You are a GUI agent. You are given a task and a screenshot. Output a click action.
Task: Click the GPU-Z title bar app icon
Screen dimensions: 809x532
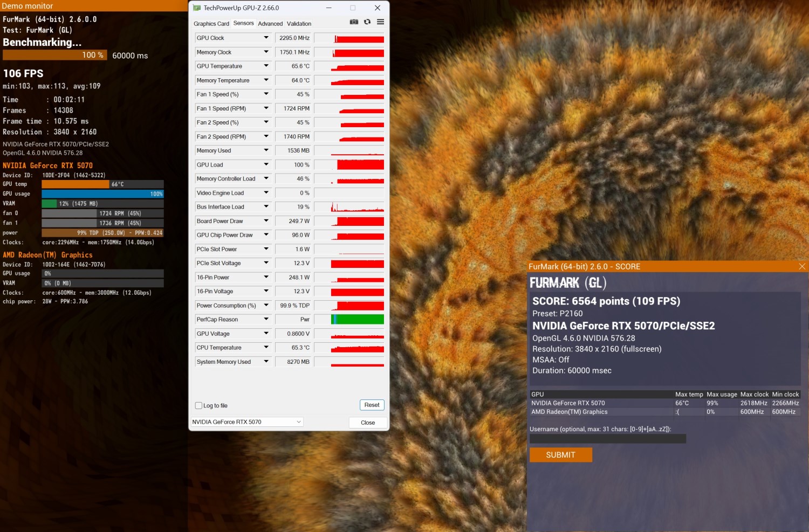point(197,8)
